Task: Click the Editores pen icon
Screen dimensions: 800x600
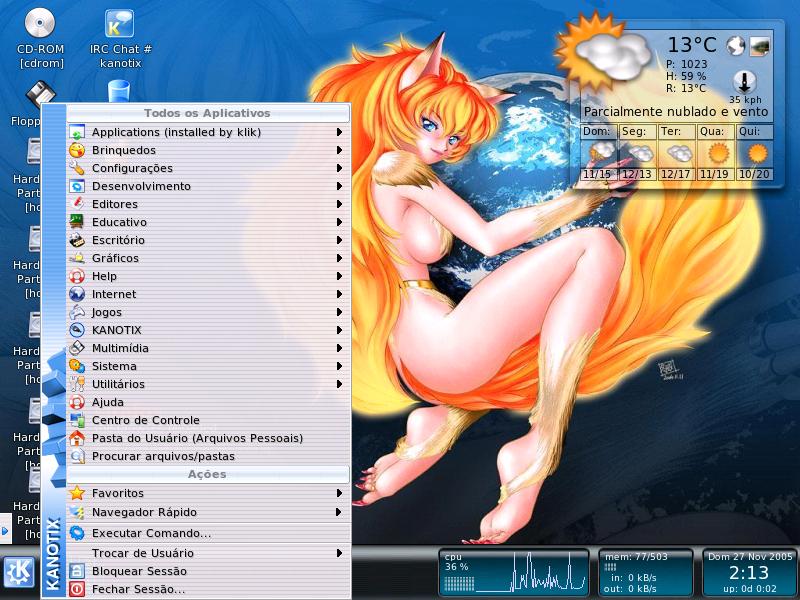Action: point(77,204)
